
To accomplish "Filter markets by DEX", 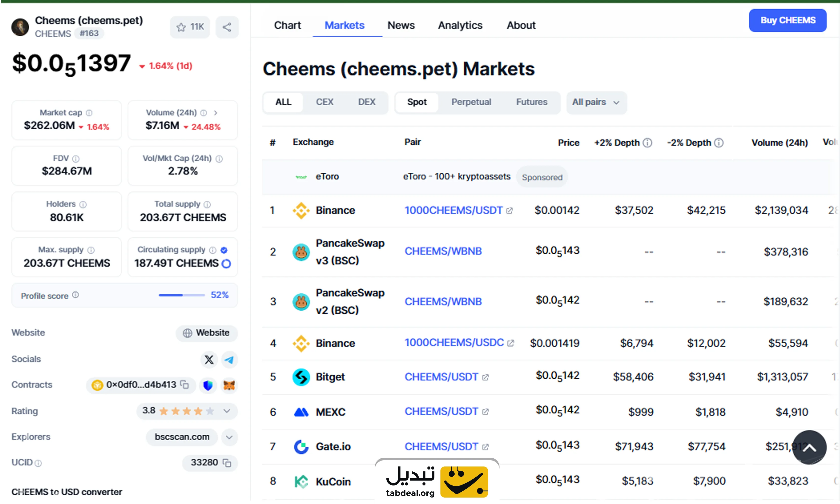I will coord(367,102).
